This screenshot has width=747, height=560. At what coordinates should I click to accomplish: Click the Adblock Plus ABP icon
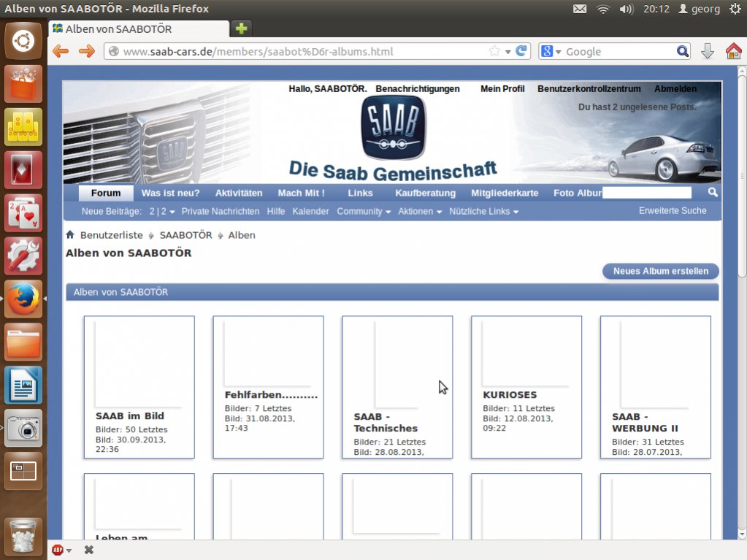click(58, 550)
